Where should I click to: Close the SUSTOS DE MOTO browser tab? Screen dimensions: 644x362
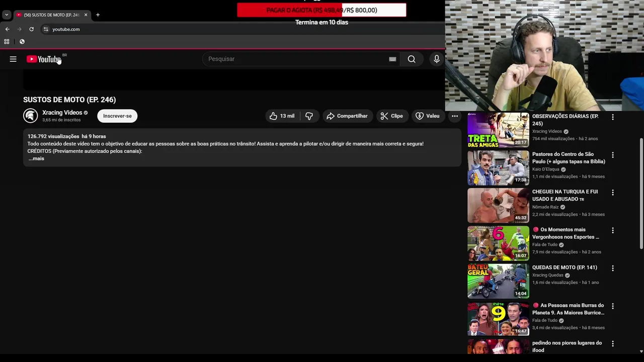pyautogui.click(x=86, y=15)
